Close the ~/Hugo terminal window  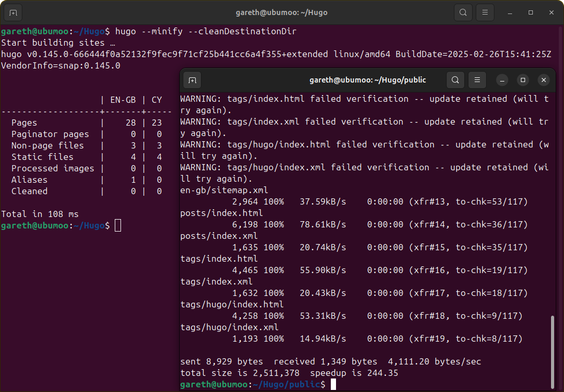click(552, 12)
